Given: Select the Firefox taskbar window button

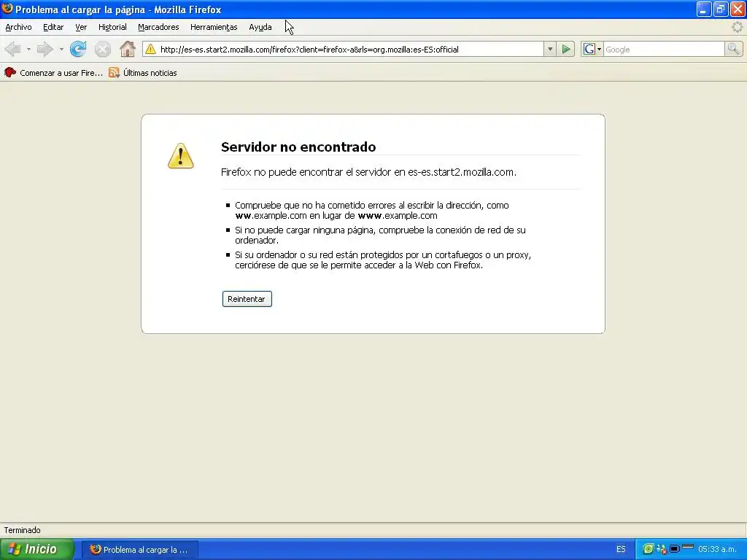Looking at the screenshot, I should 139,550.
